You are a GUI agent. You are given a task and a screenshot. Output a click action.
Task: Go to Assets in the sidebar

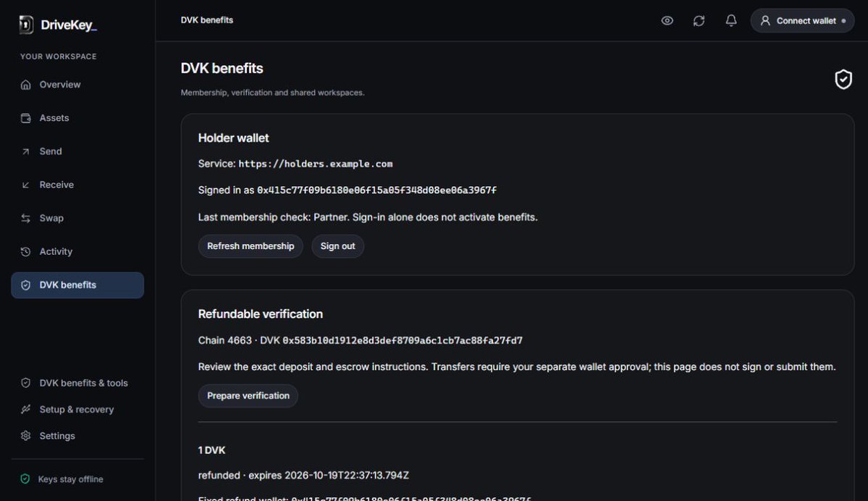pyautogui.click(x=77, y=118)
